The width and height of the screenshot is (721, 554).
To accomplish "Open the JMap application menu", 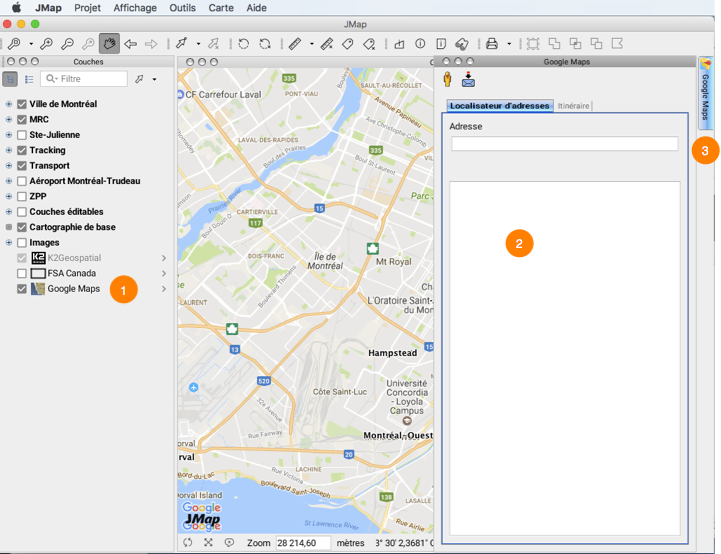I will click(x=48, y=8).
